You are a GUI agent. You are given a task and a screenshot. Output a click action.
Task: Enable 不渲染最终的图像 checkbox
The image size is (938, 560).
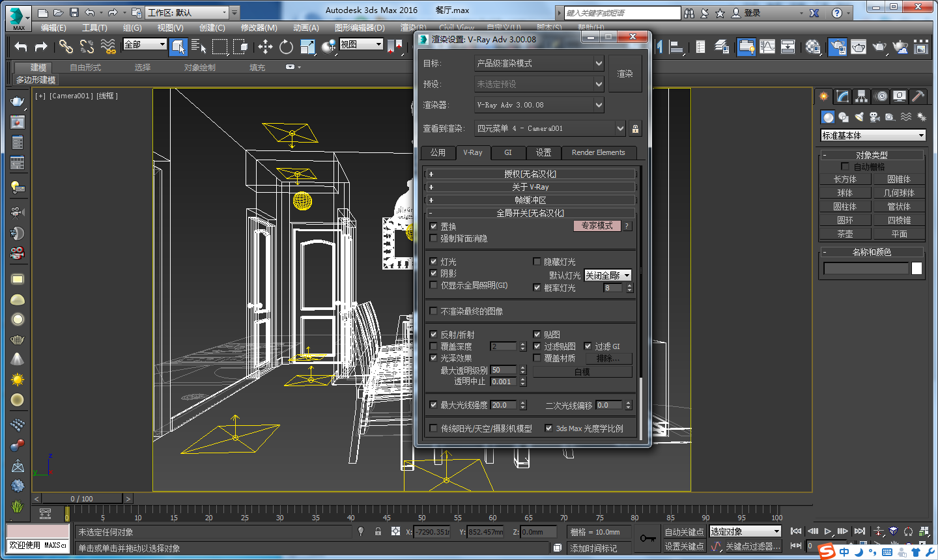433,311
